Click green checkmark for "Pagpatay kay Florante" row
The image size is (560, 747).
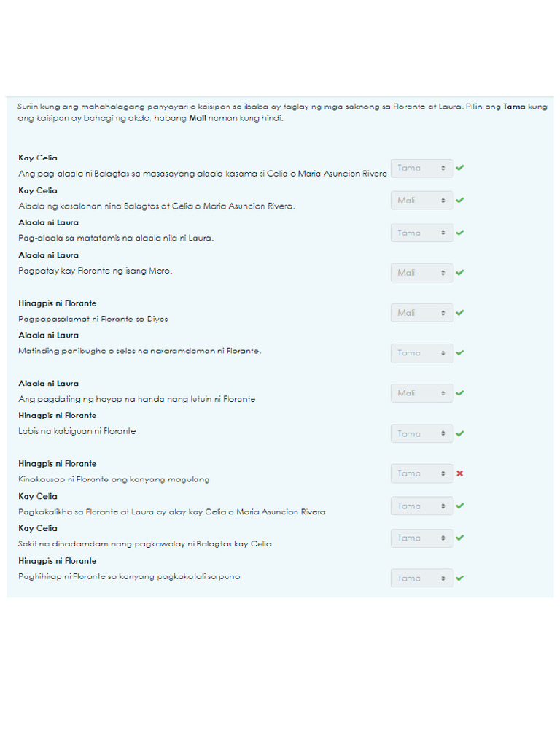point(460,272)
